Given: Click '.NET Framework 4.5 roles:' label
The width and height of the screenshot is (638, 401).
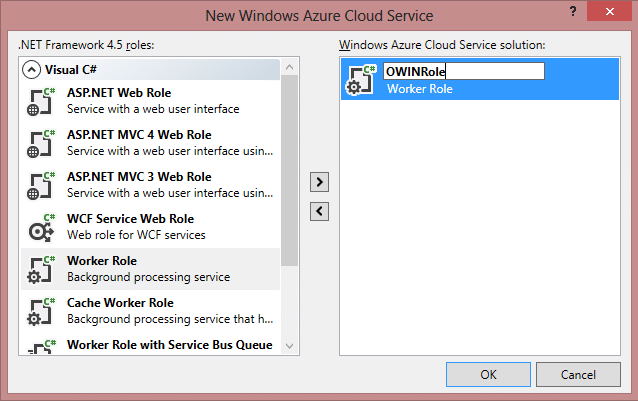Looking at the screenshot, I should (x=86, y=45).
